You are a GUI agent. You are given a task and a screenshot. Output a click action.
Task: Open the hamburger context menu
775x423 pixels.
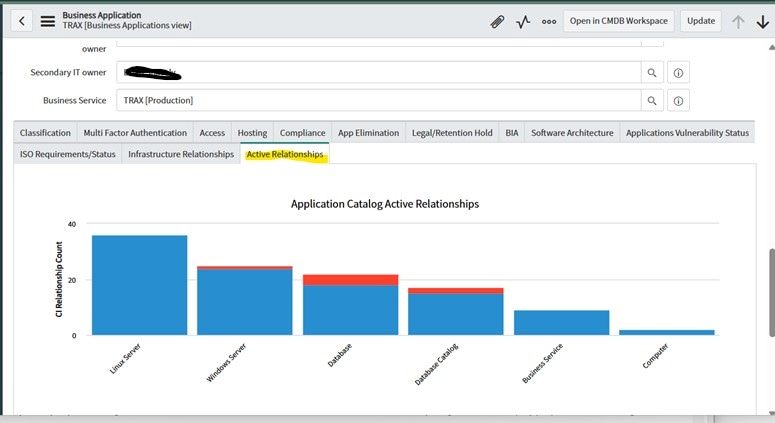[47, 21]
